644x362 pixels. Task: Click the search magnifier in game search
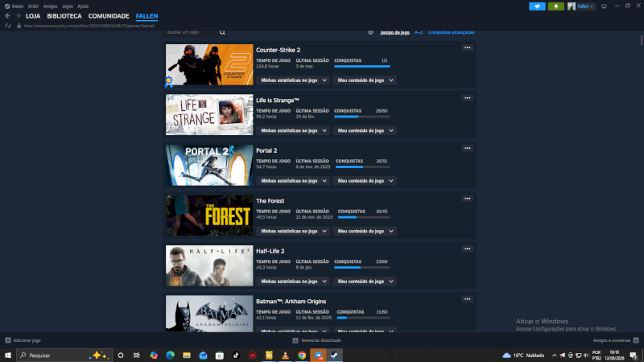click(222, 32)
